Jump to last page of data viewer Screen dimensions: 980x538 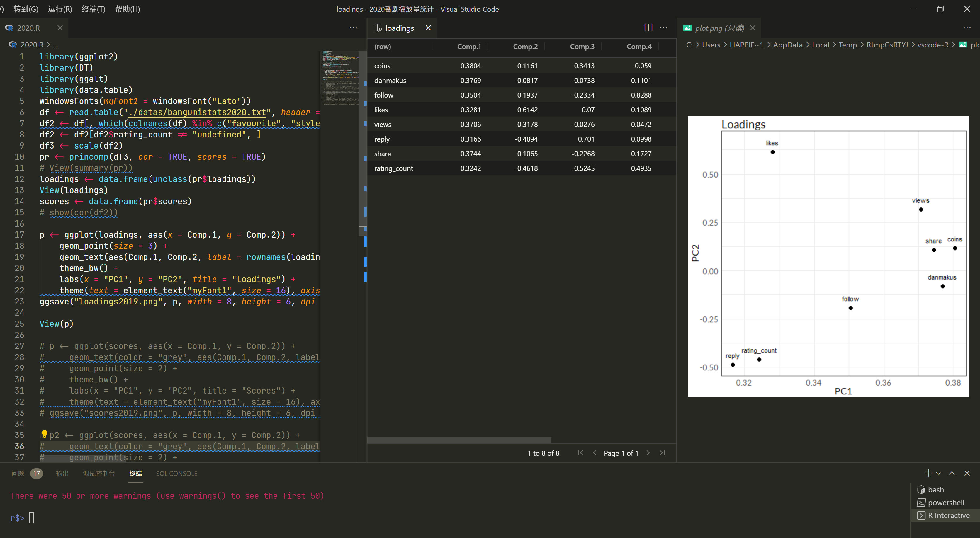[x=662, y=453]
